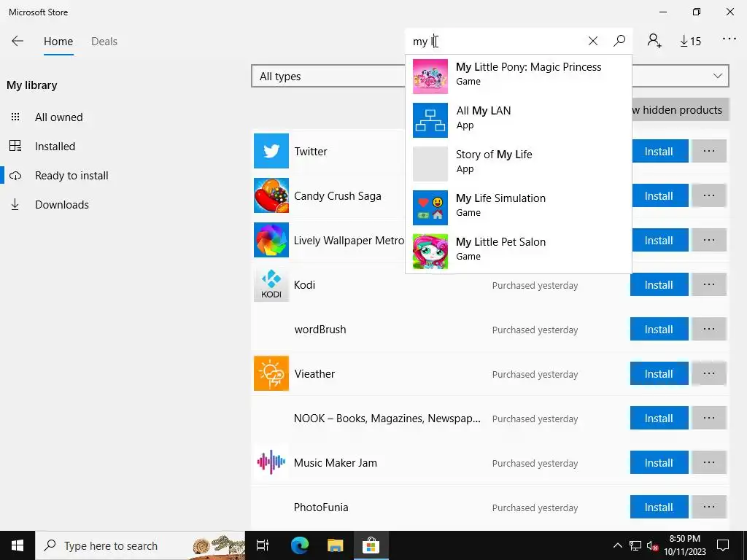Select My Little Pony suggestion thumbnail
Screen dimensions: 747x560
pyautogui.click(x=430, y=76)
